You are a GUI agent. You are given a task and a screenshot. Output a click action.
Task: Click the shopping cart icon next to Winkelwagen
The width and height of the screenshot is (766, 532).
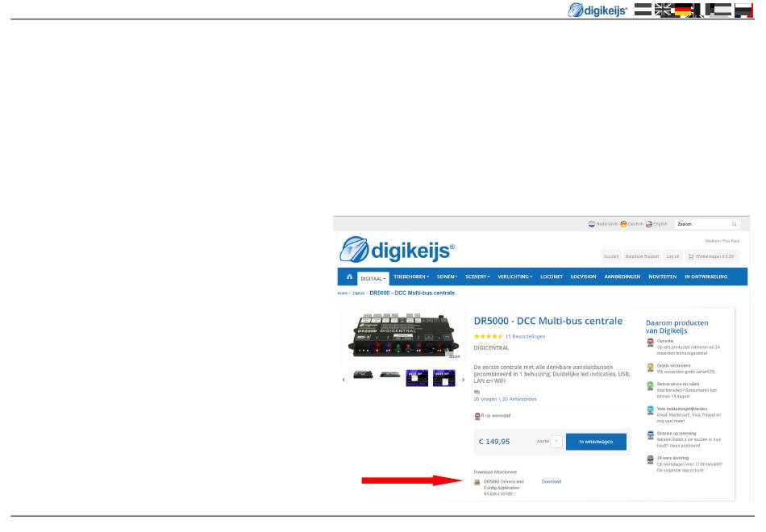(691, 256)
